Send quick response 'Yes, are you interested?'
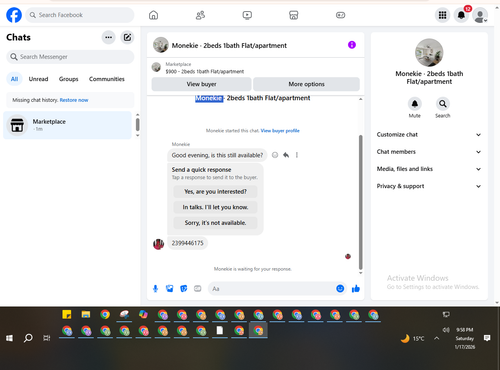This screenshot has width=500, height=370. click(215, 192)
